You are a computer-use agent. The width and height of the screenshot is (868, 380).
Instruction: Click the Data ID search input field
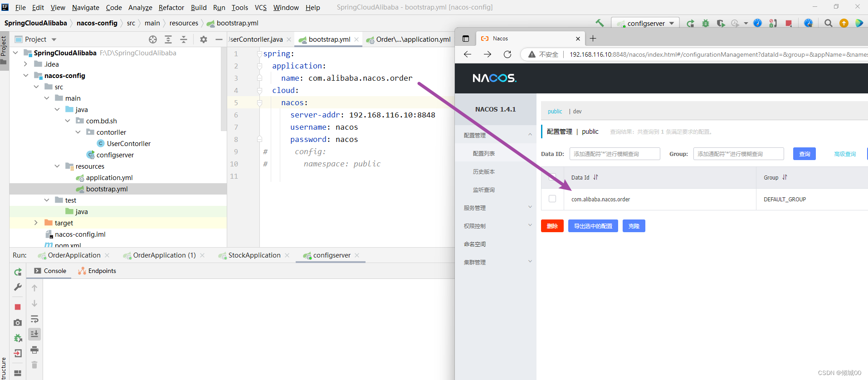[x=615, y=154]
